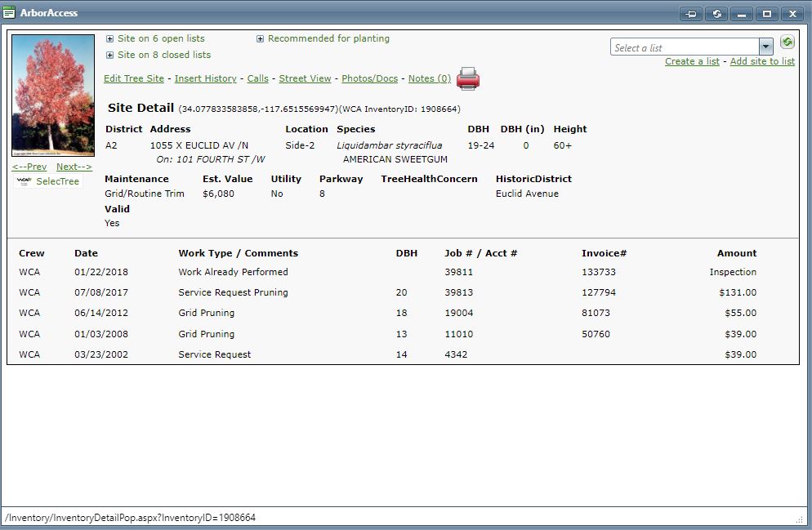Click the red printer icon
Viewport: 812px width, 530px height.
click(x=467, y=78)
